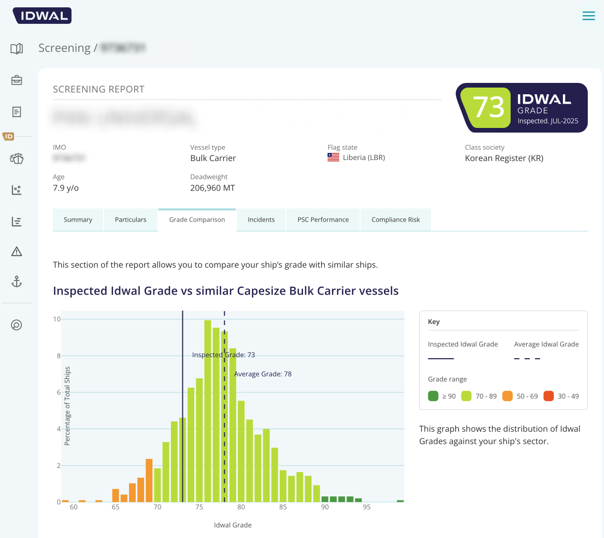Click the anchor sidebar icon
The image size is (604, 538).
(17, 283)
